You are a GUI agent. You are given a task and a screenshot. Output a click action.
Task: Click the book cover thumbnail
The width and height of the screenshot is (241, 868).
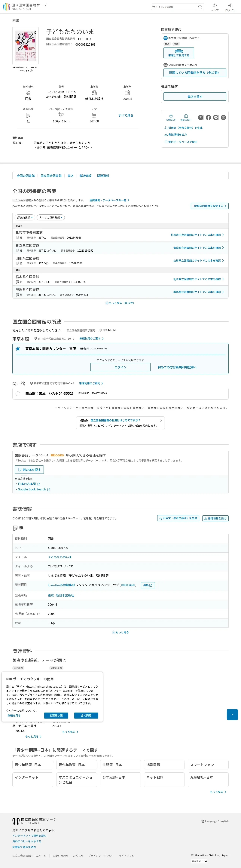(26, 46)
